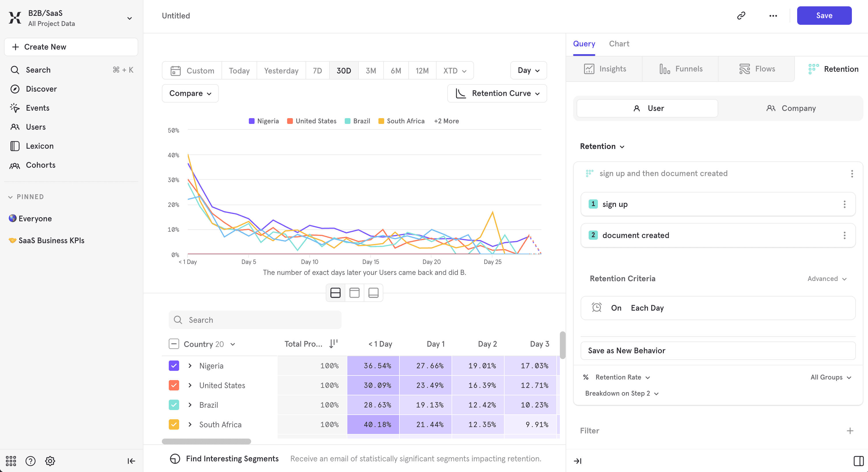This screenshot has height=472, width=868.
Task: Toggle the South Africa checkbox
Action: pyautogui.click(x=174, y=424)
